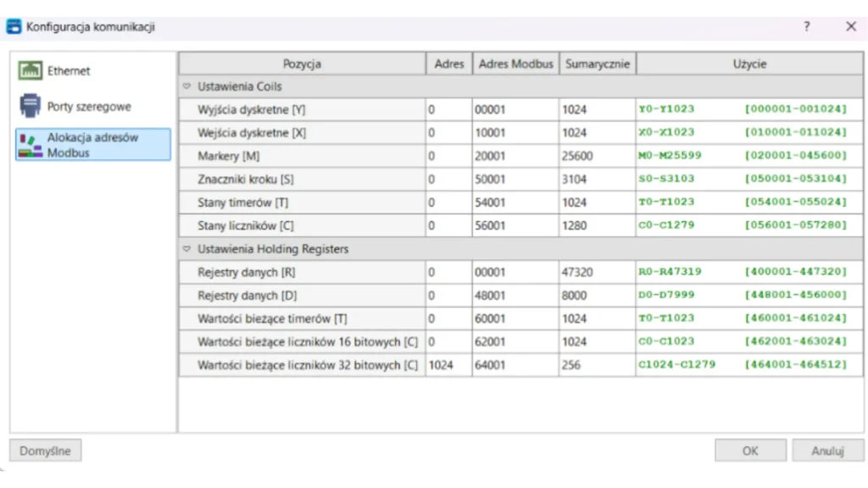
Task: Click usage range X0-X1023
Action: tap(666, 132)
